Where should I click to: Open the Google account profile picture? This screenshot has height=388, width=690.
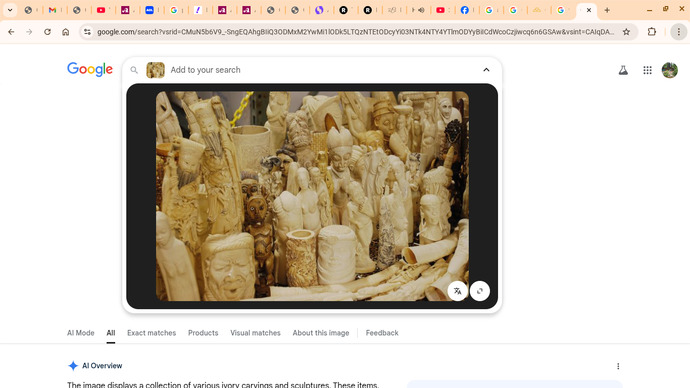[670, 70]
